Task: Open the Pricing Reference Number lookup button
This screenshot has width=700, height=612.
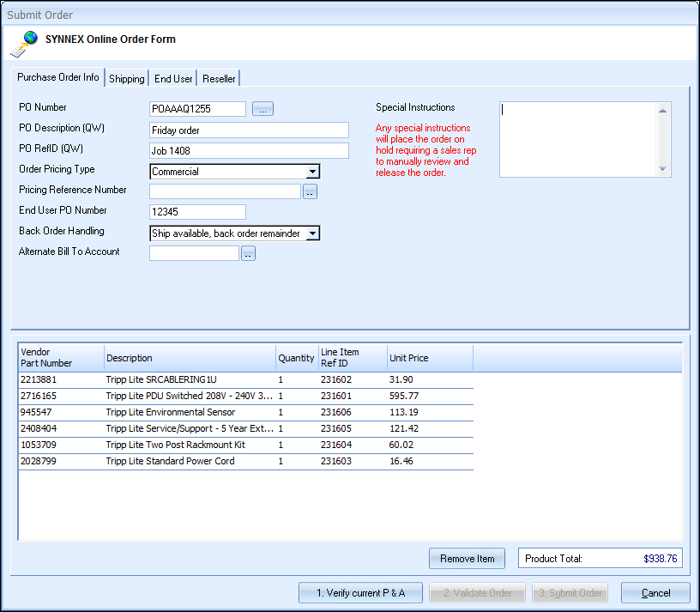Action: coord(310,192)
